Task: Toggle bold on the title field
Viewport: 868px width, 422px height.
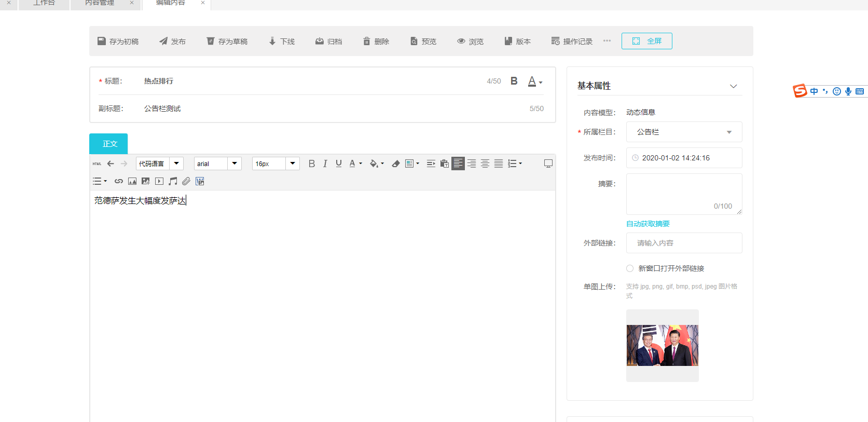Action: 514,81
